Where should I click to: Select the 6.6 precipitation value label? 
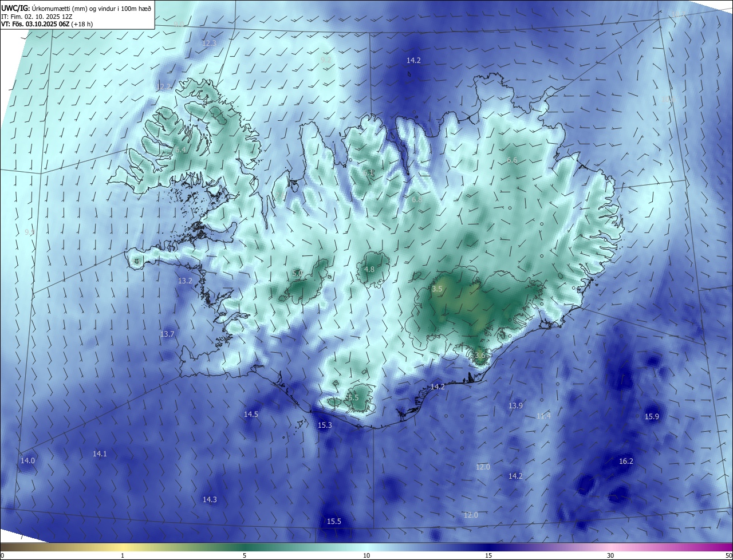tap(512, 160)
